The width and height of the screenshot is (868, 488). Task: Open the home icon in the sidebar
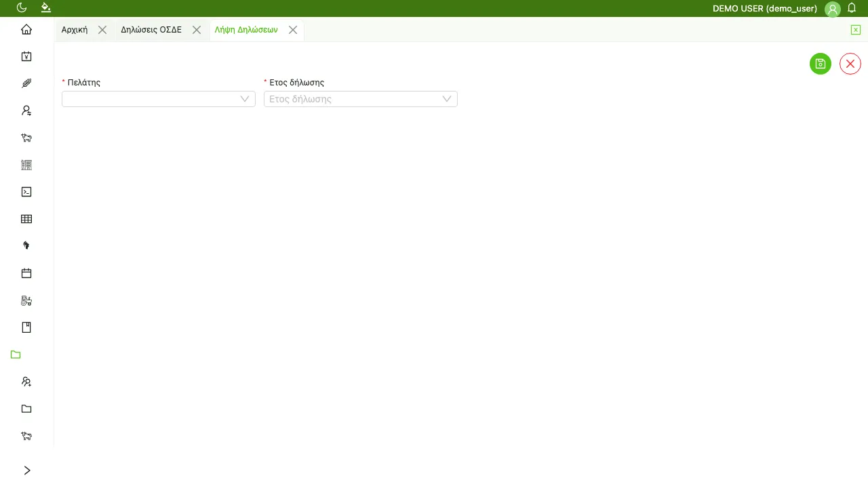coord(26,29)
